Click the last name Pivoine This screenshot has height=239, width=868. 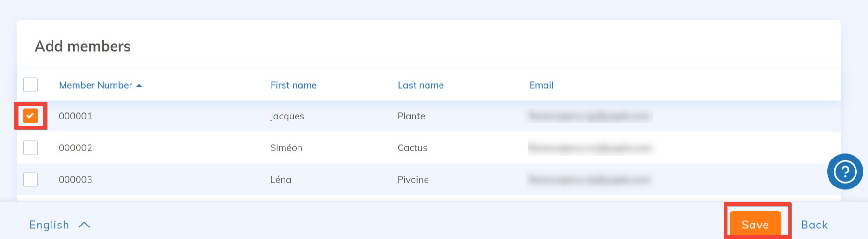pos(413,180)
